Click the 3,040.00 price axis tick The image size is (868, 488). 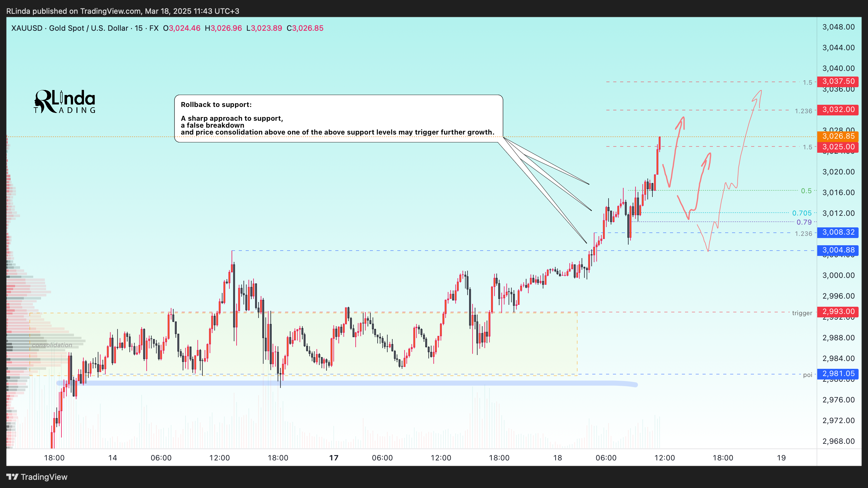click(838, 68)
